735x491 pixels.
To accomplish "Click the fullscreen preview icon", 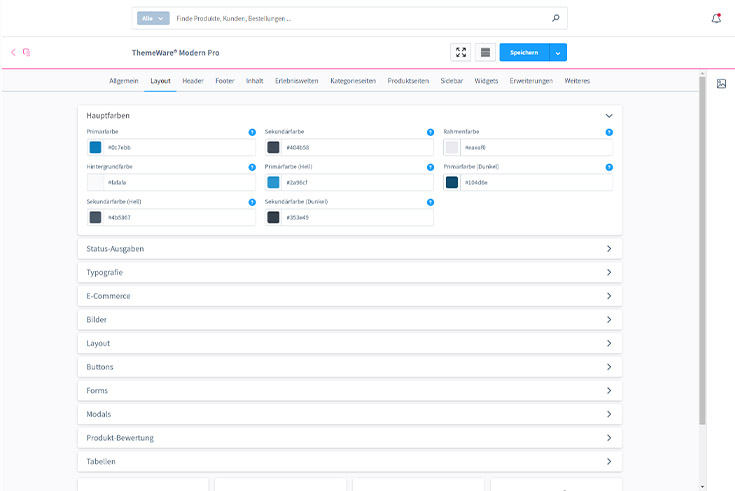I will pos(461,52).
